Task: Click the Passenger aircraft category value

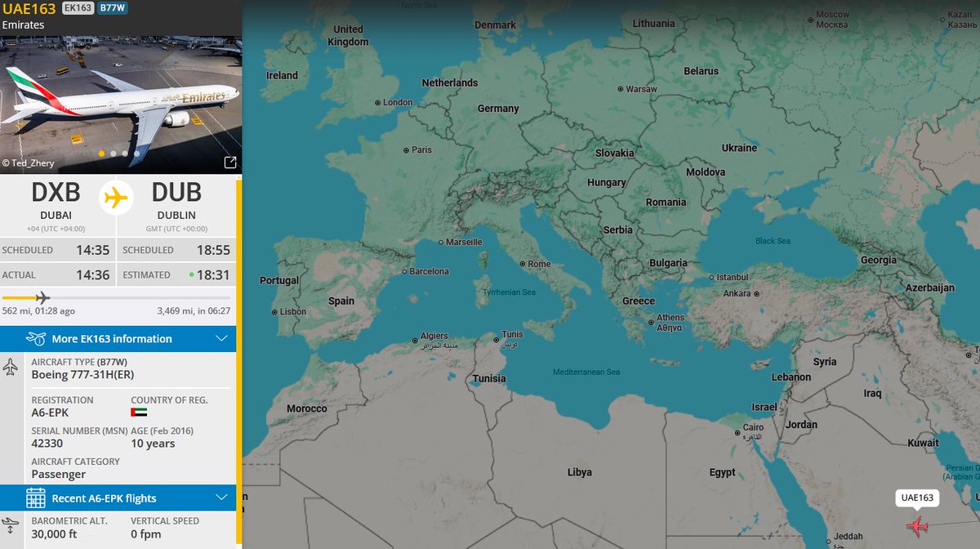Action: [x=59, y=475]
